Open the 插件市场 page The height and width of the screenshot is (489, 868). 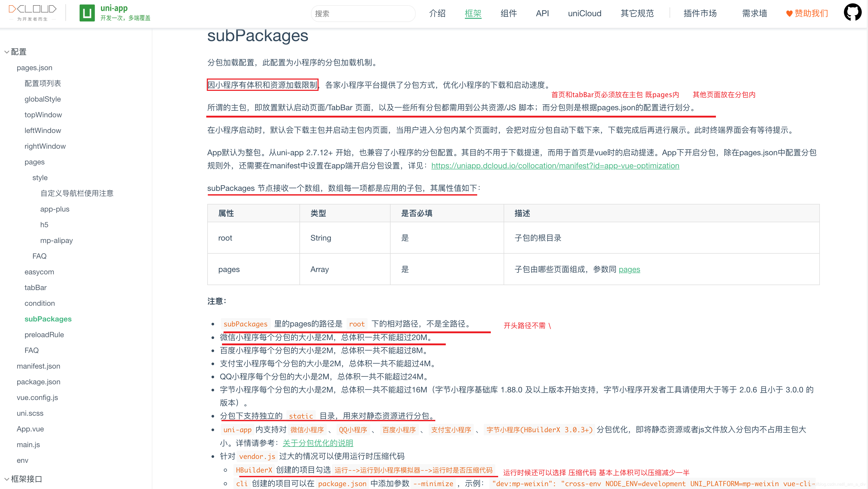pyautogui.click(x=700, y=13)
